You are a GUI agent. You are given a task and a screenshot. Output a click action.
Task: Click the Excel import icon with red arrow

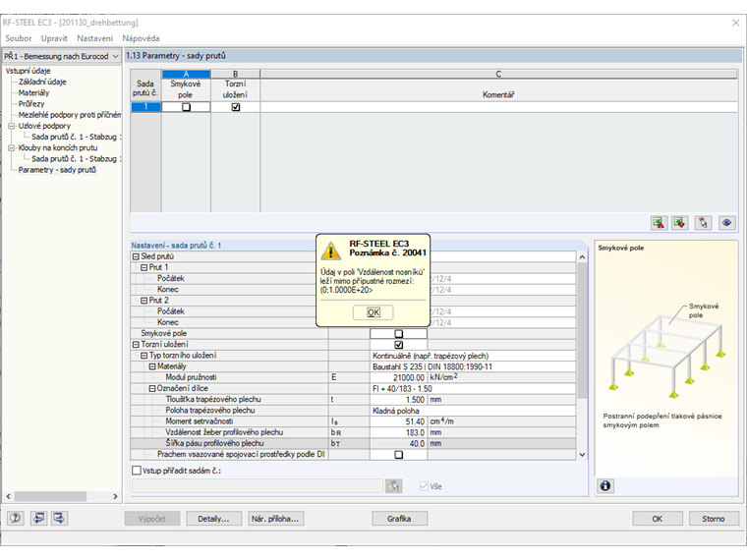click(x=680, y=222)
